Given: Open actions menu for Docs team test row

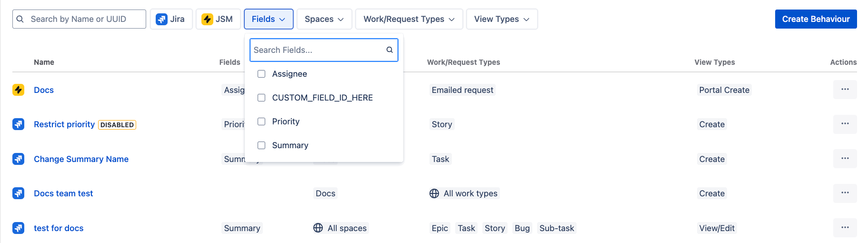Looking at the screenshot, I should click(845, 193).
